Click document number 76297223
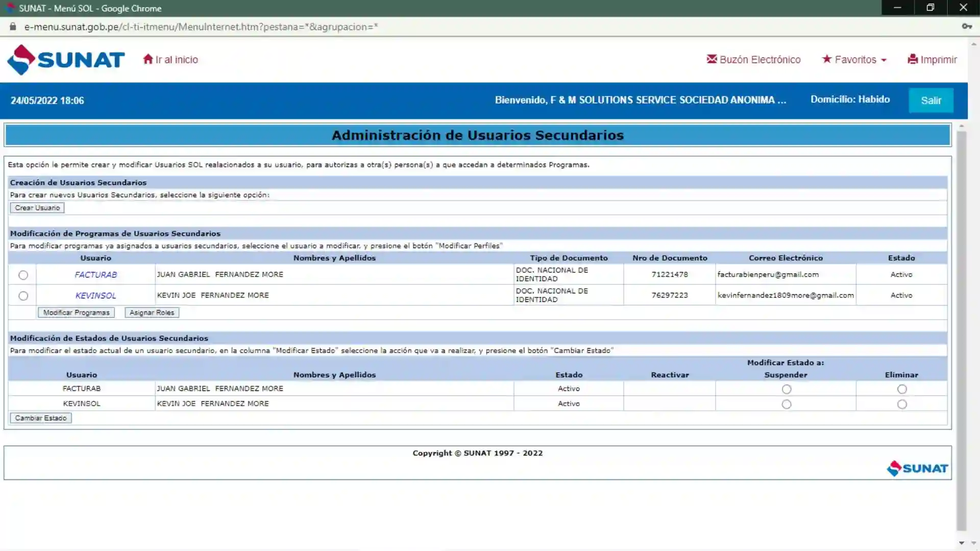 click(669, 295)
